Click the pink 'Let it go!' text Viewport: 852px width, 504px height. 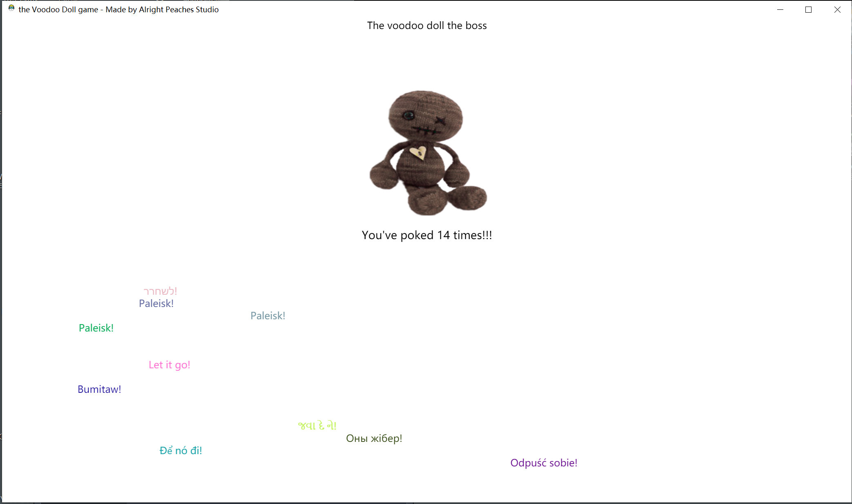pos(169,364)
